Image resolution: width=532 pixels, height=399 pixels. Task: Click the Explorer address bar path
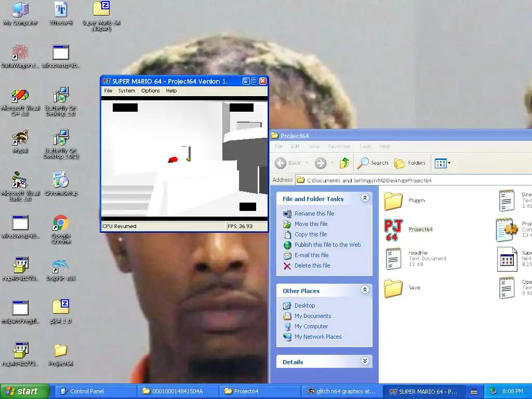click(x=413, y=180)
